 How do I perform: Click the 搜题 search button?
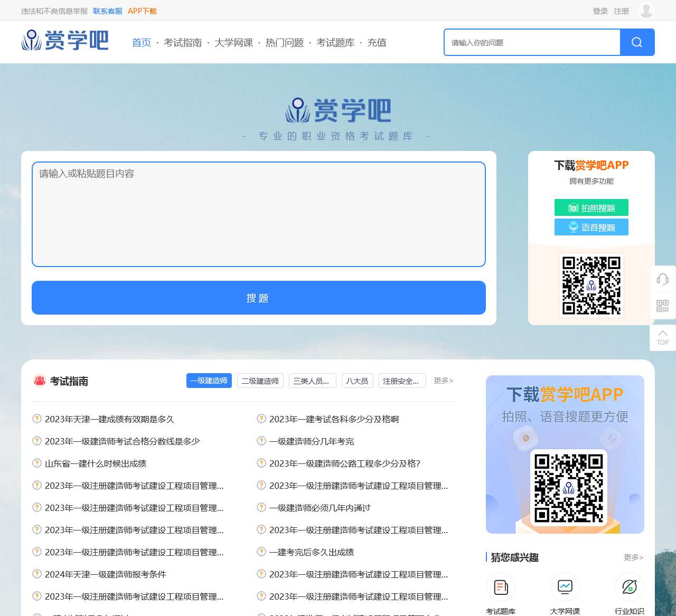click(259, 298)
